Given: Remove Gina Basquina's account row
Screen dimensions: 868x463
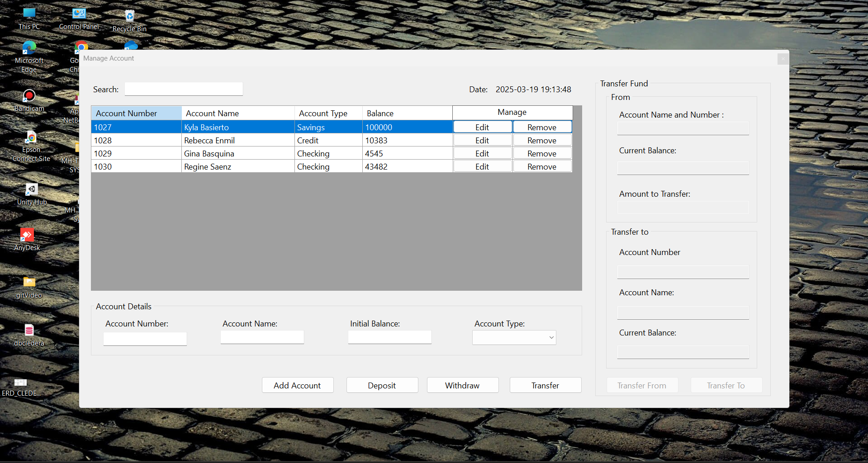Looking at the screenshot, I should coord(542,154).
